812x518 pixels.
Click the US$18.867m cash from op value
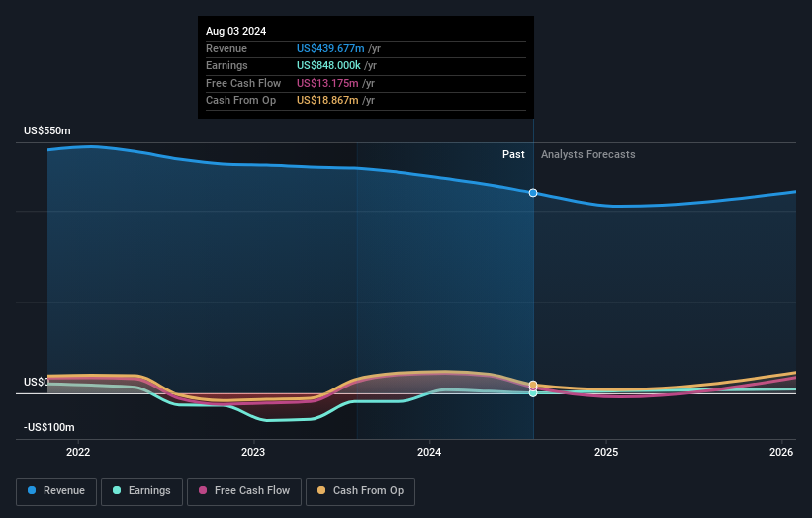[327, 101]
